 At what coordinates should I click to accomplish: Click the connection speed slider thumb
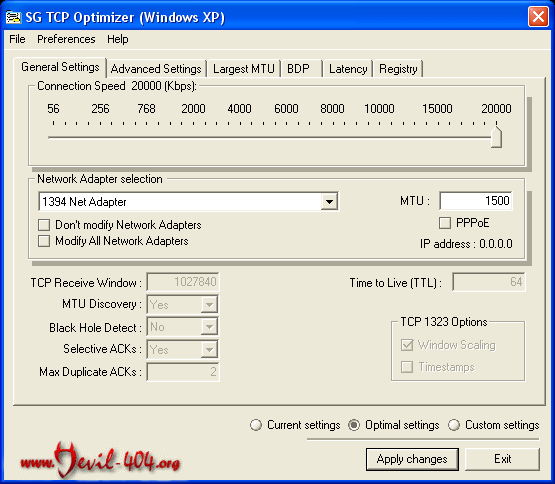click(496, 137)
